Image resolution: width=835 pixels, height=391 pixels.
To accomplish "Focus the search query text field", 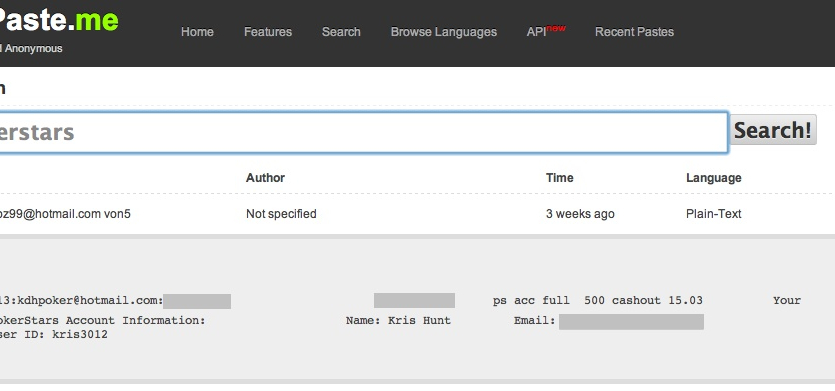I will 363,133.
